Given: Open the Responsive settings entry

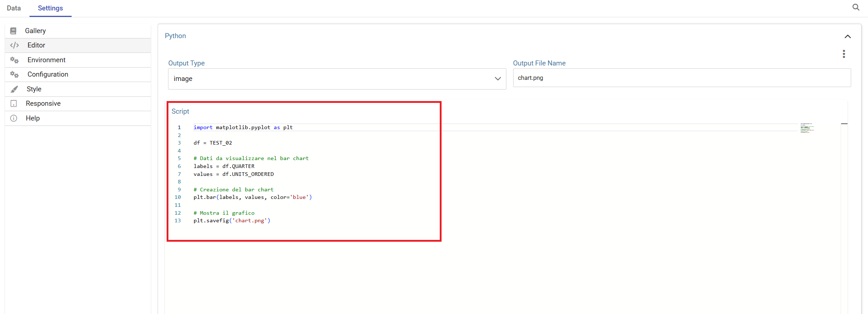Looking at the screenshot, I should click(78, 104).
